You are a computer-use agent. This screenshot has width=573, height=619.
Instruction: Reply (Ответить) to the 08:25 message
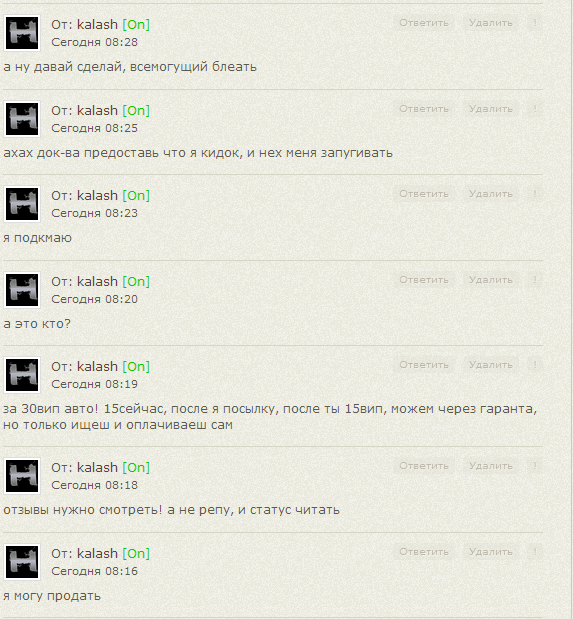point(424,109)
